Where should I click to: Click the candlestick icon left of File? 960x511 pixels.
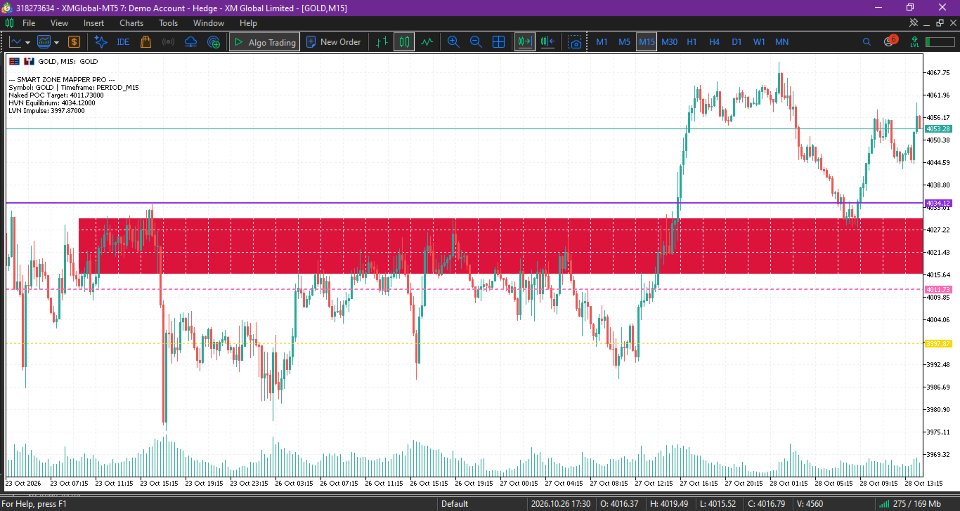click(x=9, y=23)
